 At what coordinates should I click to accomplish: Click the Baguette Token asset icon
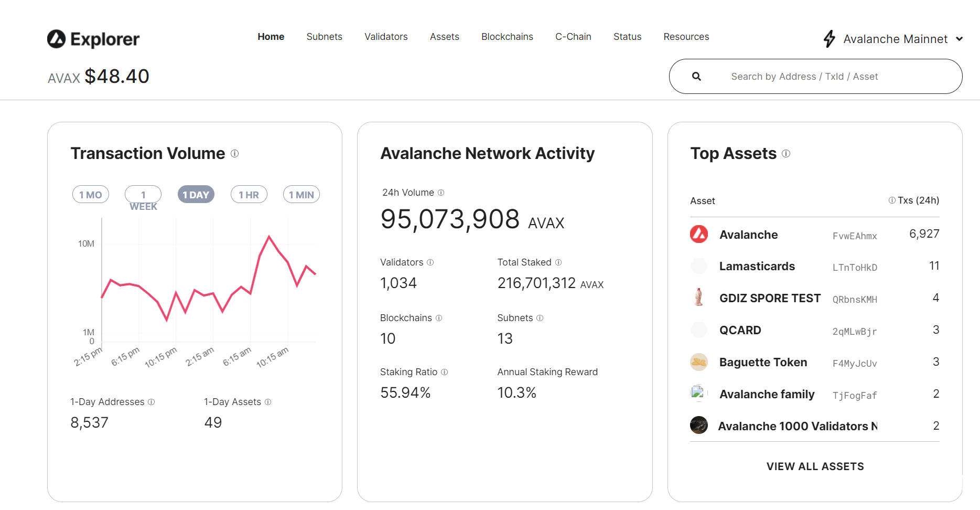coord(699,362)
